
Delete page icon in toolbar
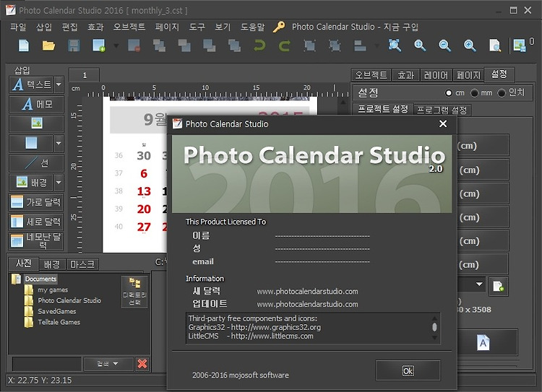click(134, 45)
